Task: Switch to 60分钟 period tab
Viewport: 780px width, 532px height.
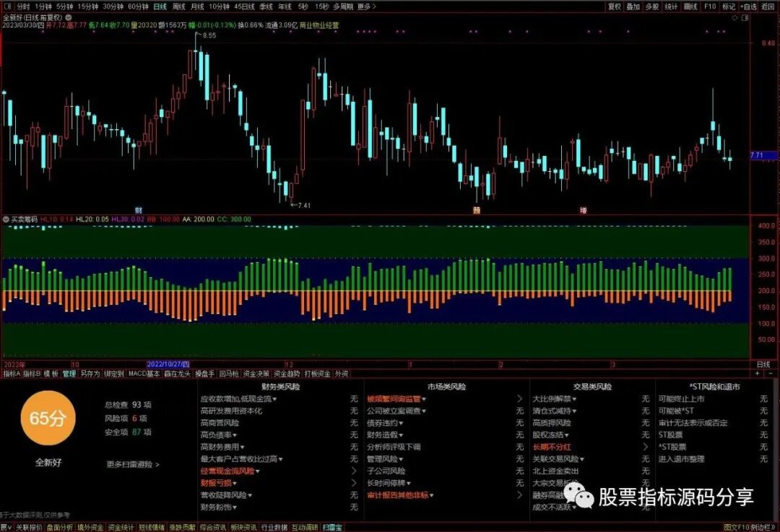Action: pos(138,6)
